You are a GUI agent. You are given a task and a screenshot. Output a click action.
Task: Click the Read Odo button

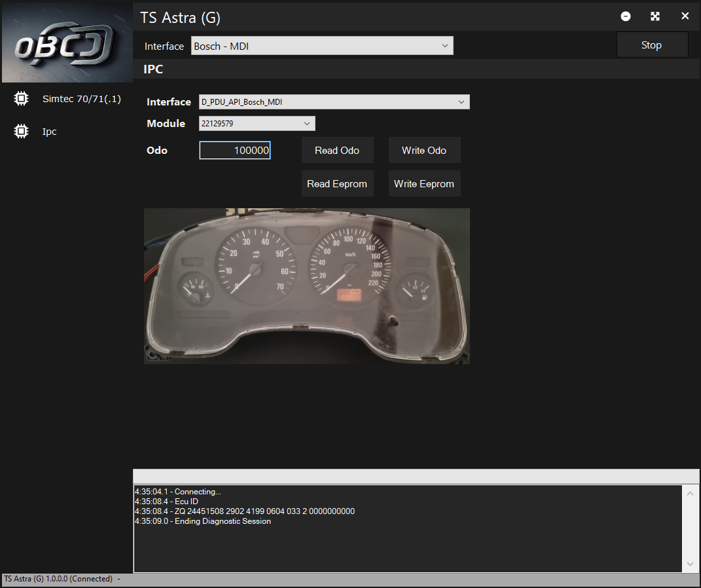click(x=337, y=151)
